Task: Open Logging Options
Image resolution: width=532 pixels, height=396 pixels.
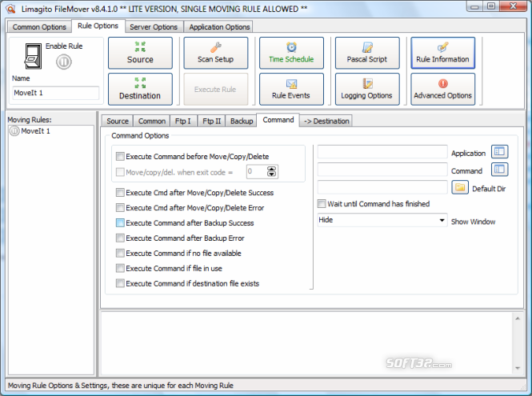Action: pyautogui.click(x=367, y=90)
